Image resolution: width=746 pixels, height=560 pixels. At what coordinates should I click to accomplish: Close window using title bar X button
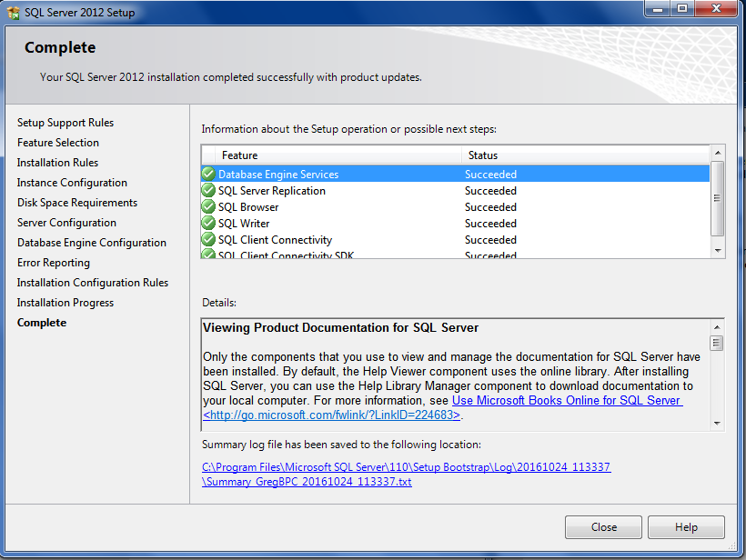pos(717,8)
